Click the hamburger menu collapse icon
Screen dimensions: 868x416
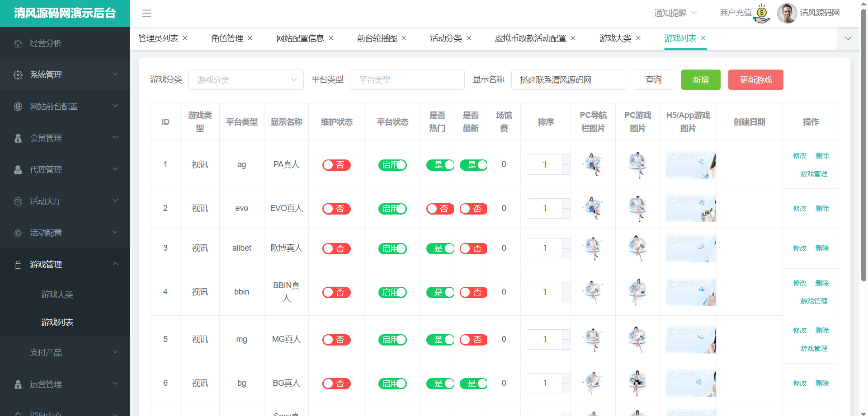(146, 13)
